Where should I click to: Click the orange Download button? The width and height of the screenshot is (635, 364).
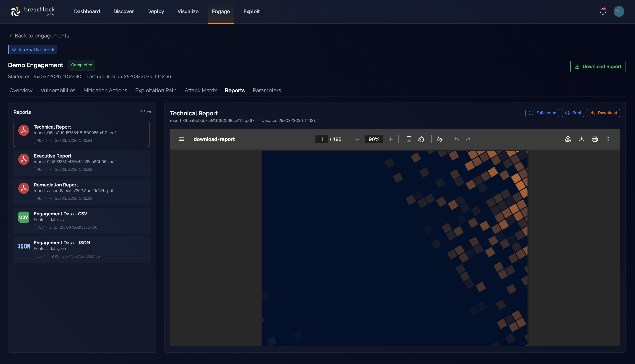(x=603, y=113)
